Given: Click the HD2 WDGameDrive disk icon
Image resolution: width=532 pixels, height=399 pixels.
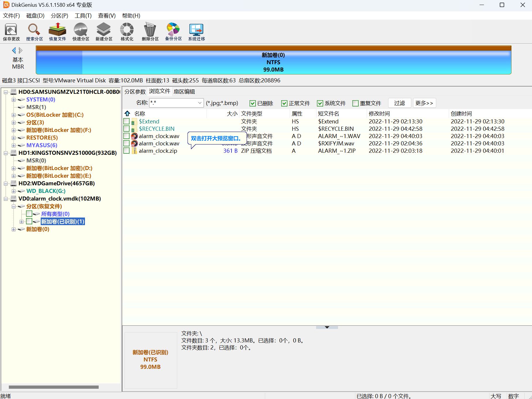Looking at the screenshot, I should 13,183.
